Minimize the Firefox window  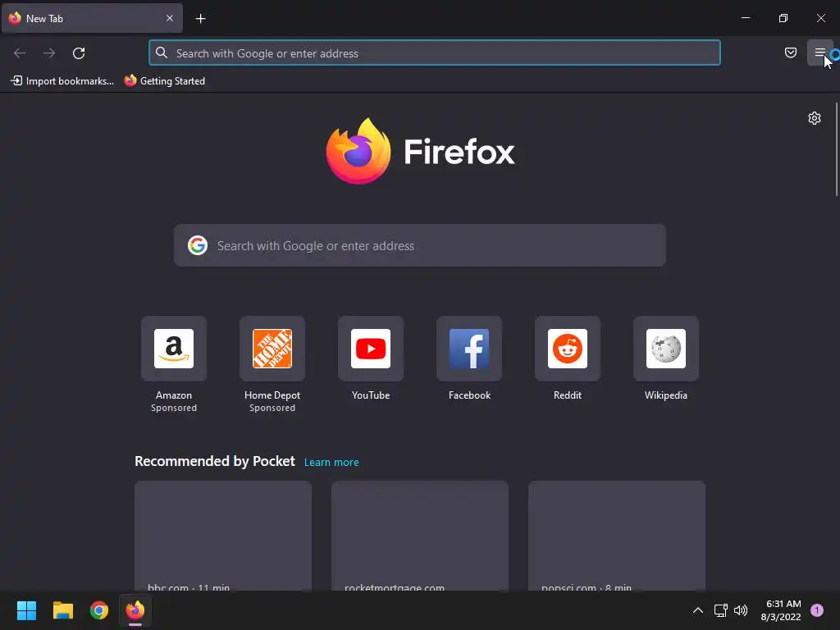pyautogui.click(x=745, y=18)
